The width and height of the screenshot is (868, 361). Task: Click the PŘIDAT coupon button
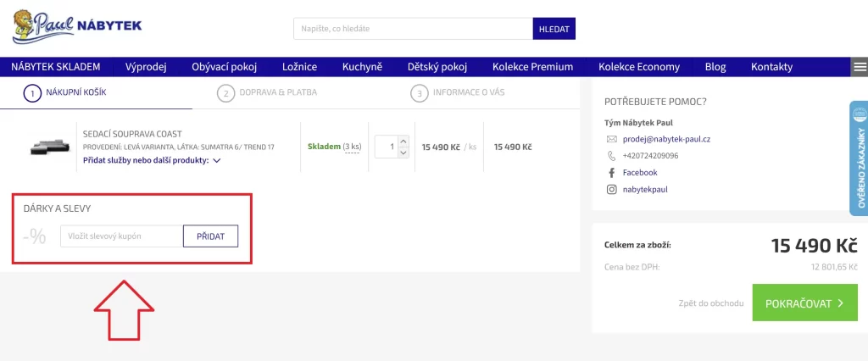(x=211, y=236)
